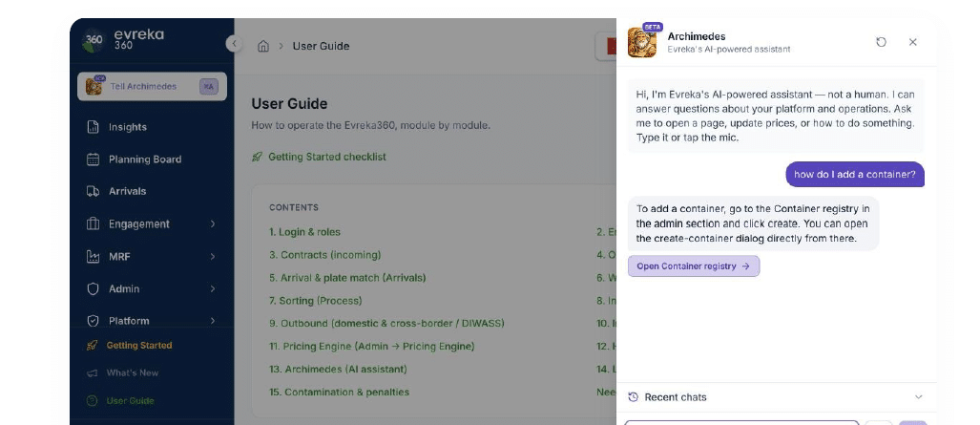Click the Archimedes avatar in Tell Archimedes box

click(94, 86)
